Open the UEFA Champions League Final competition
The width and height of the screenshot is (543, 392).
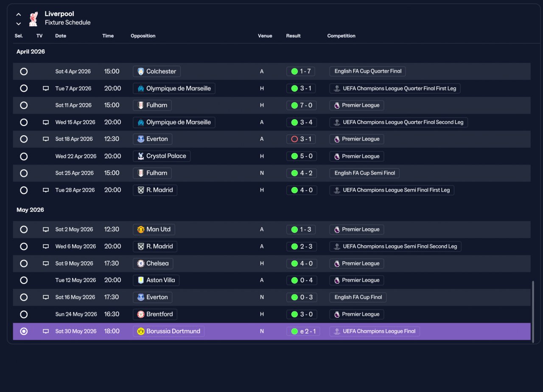coord(375,331)
